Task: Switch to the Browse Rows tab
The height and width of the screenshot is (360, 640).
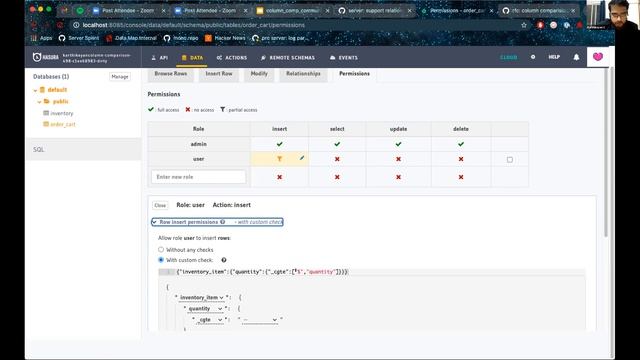Action: 171,74
